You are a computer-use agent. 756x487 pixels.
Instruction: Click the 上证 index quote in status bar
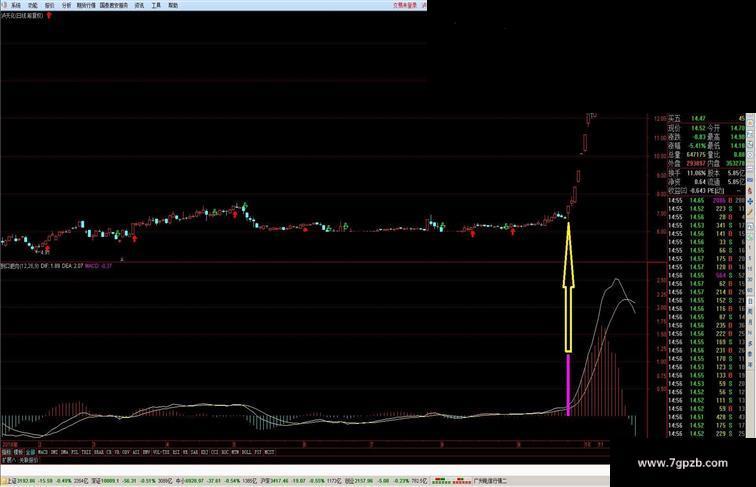48,481
